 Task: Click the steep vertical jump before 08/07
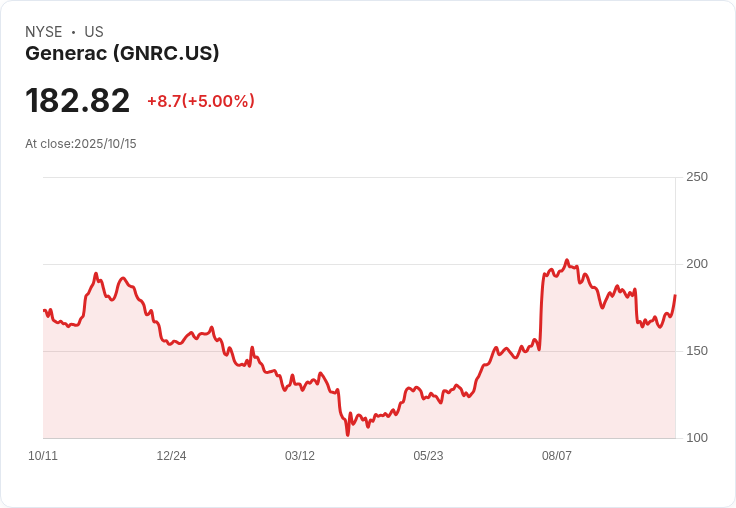541,312
